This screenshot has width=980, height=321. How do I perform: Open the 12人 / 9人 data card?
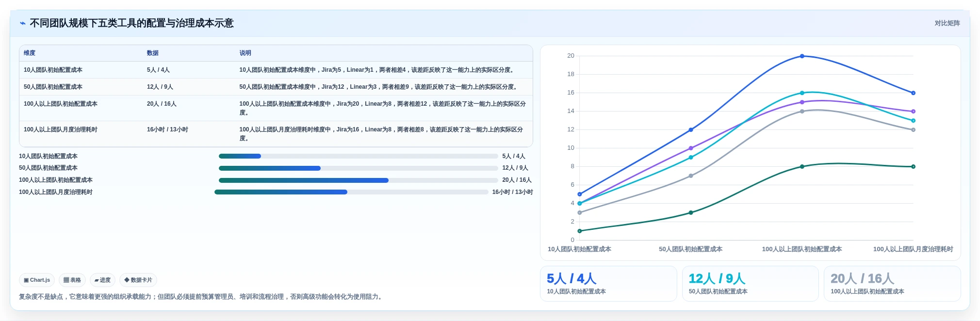click(750, 284)
